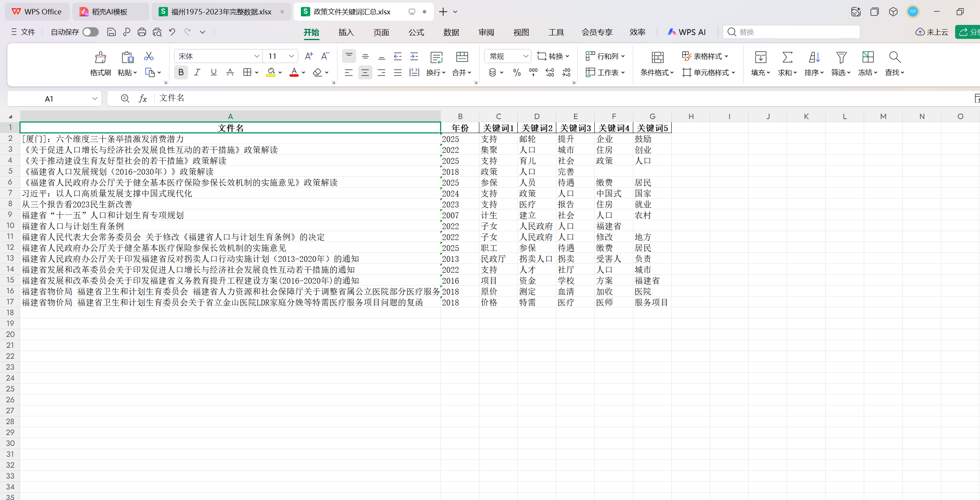Open the 宋体 font name dropdown
This screenshot has width=980, height=500.
(257, 56)
